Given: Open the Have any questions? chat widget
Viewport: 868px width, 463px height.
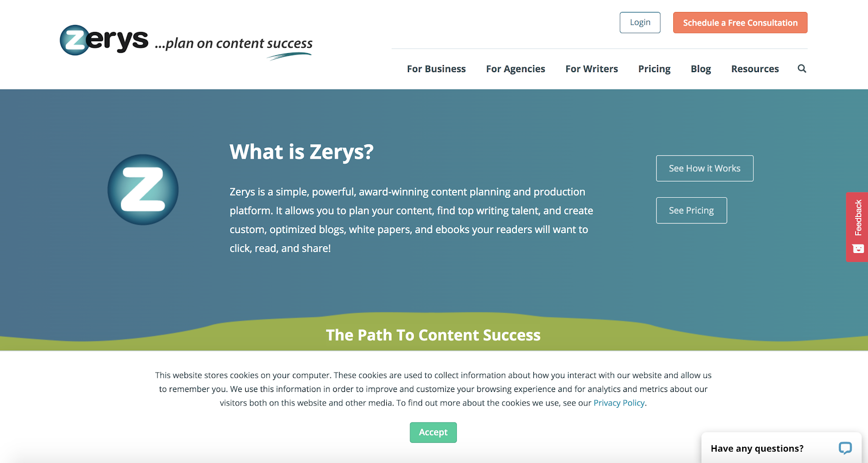Looking at the screenshot, I should point(781,448).
